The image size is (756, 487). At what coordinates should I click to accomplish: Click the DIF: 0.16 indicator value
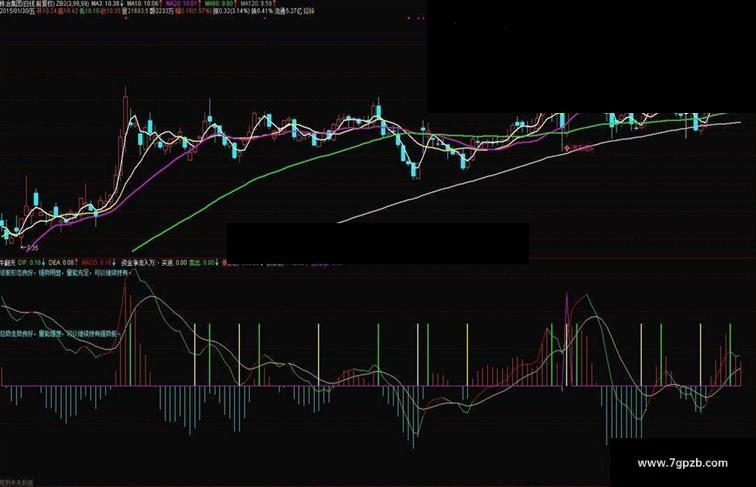pyautogui.click(x=29, y=263)
